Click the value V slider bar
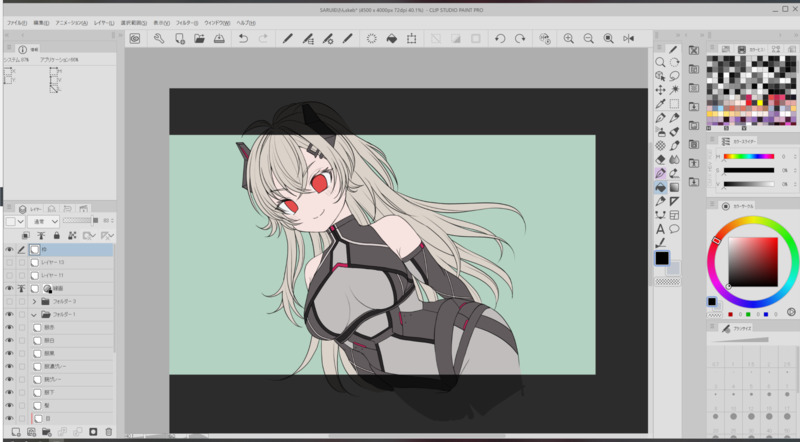The height and width of the screenshot is (442, 800). click(x=748, y=184)
